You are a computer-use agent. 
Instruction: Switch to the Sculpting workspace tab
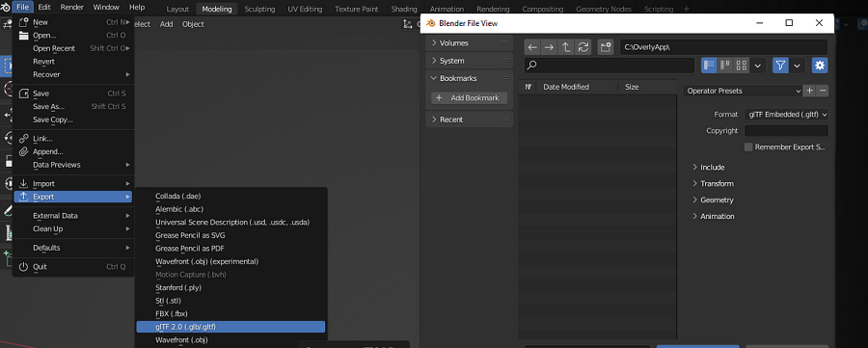click(259, 9)
